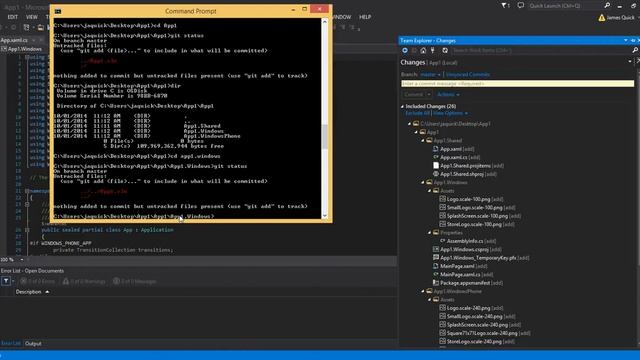The image size is (640, 360).
Task: Click the Command Prompt scroll up arrow
Action: point(324,21)
